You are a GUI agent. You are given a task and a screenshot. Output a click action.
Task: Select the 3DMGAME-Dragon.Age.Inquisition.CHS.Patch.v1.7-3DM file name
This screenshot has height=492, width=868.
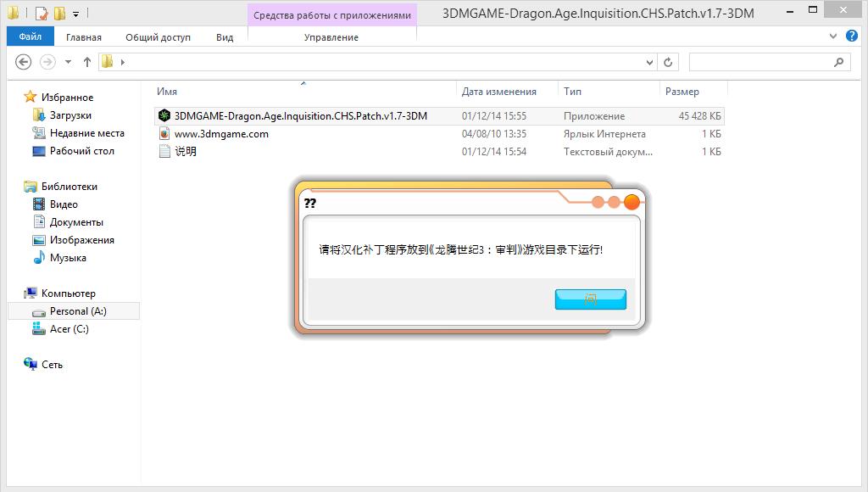301,116
